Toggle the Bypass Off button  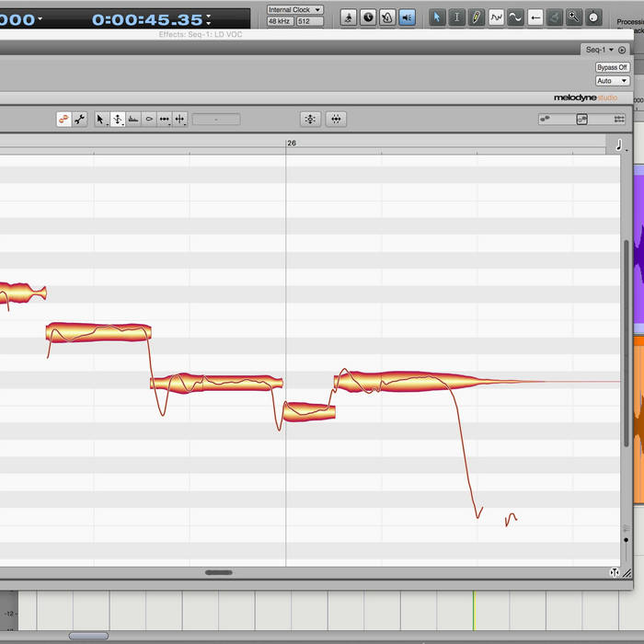pyautogui.click(x=612, y=67)
